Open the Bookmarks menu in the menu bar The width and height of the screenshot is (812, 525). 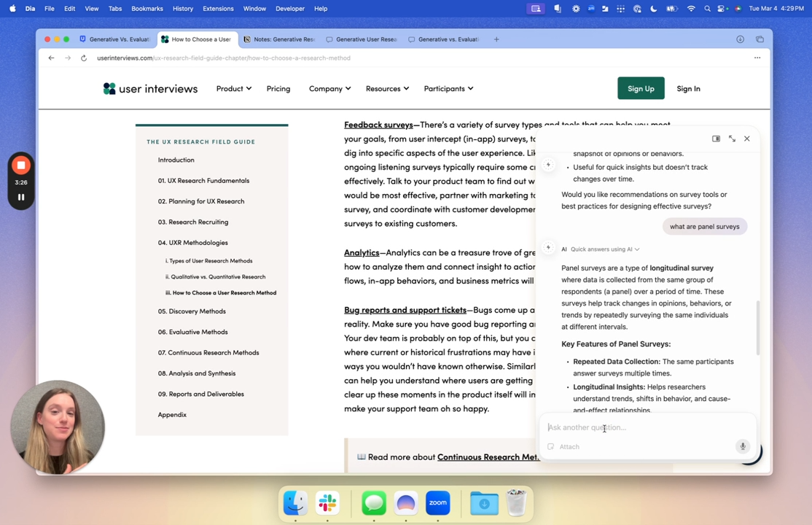click(147, 9)
